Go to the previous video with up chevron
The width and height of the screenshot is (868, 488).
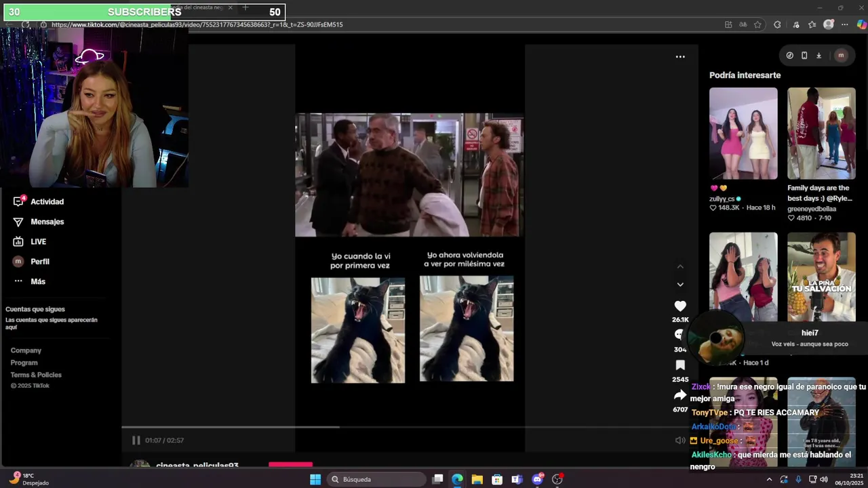[680, 266]
